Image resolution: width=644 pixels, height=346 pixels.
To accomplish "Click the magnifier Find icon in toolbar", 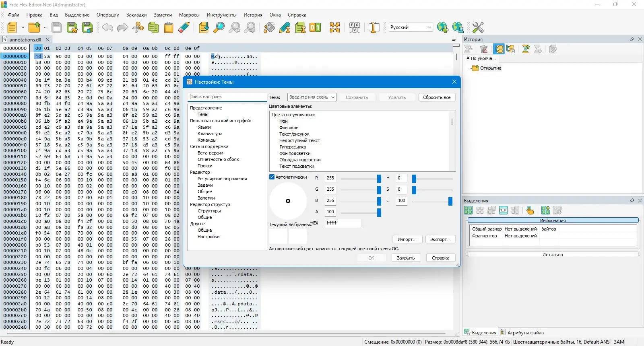I will coord(219,27).
